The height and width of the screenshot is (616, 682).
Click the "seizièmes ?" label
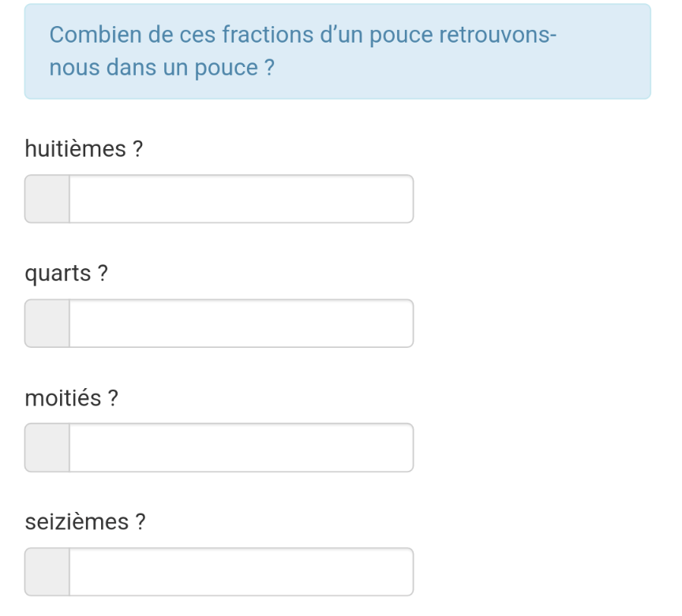[85, 522]
